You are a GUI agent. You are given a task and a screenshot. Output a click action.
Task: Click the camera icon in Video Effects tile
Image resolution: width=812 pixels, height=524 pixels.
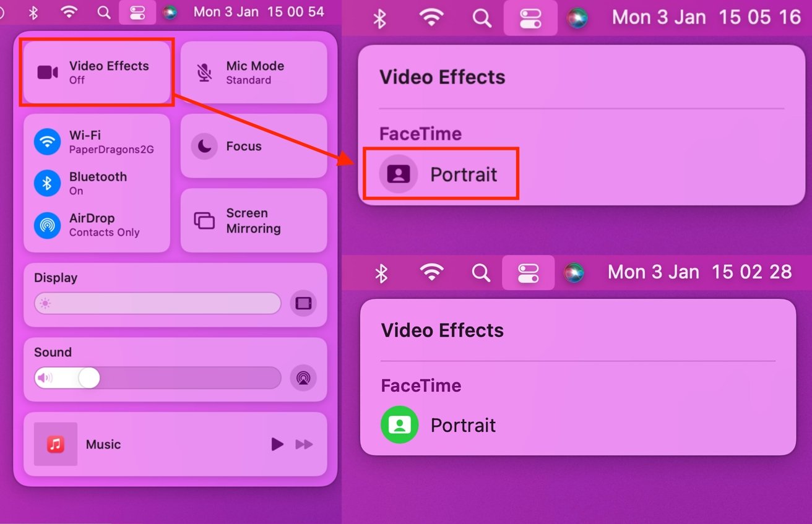click(48, 72)
